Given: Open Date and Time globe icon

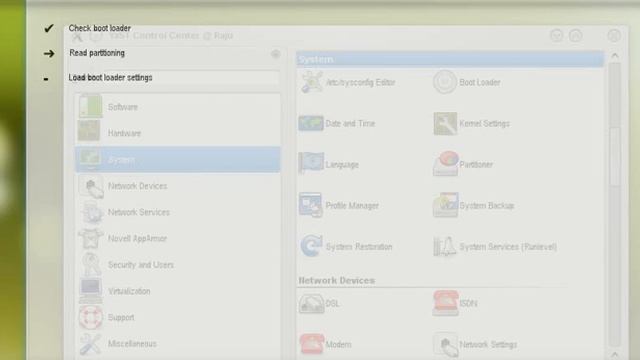Looking at the screenshot, I should click(x=311, y=123).
